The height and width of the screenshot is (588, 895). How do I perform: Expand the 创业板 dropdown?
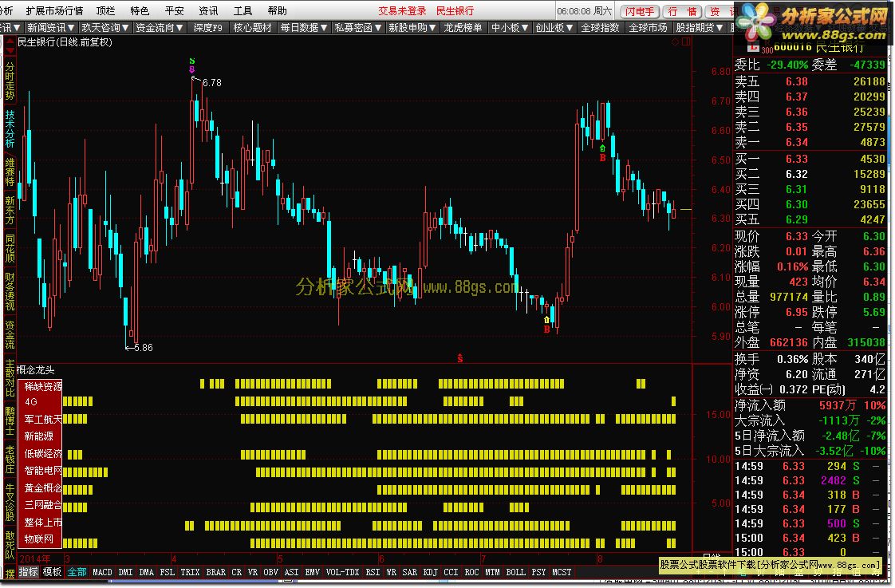coord(554,27)
